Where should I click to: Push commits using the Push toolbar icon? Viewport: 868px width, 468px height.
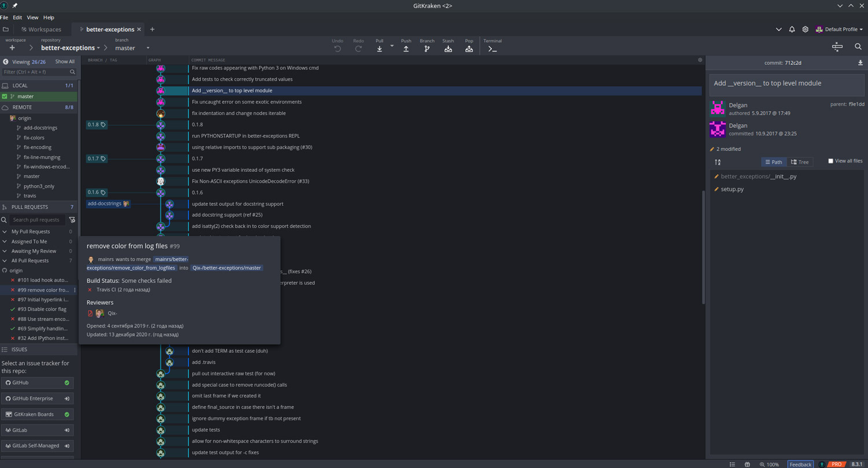tap(406, 48)
